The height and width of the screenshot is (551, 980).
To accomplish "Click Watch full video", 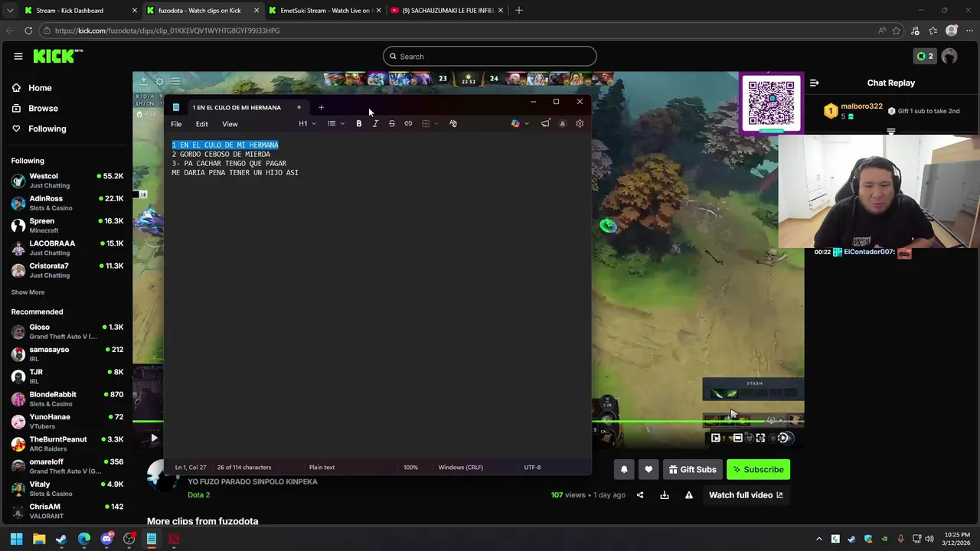I will [746, 495].
